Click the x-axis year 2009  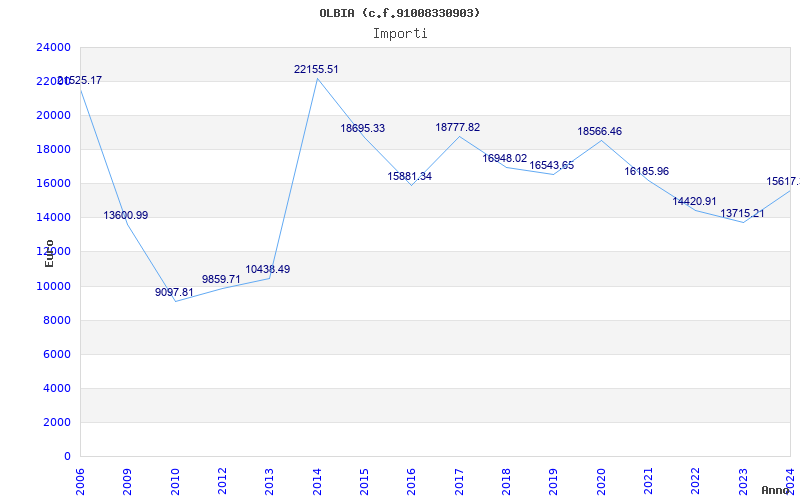tap(128, 481)
